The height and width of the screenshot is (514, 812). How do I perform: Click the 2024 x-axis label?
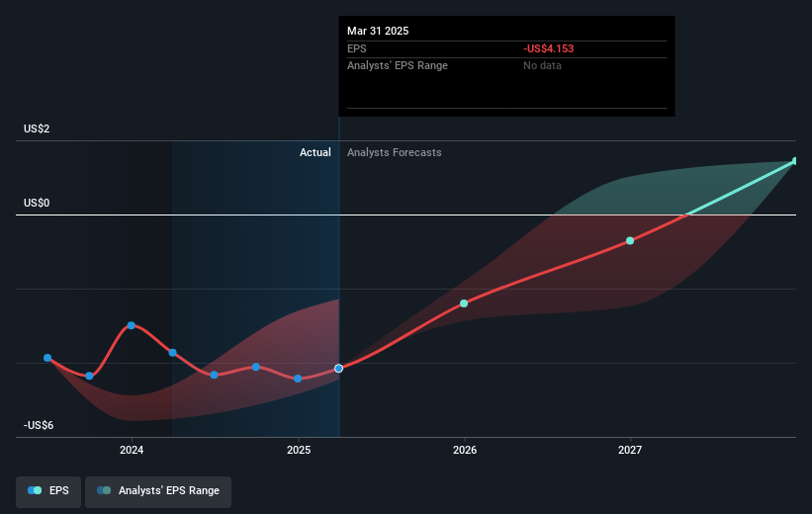click(132, 450)
